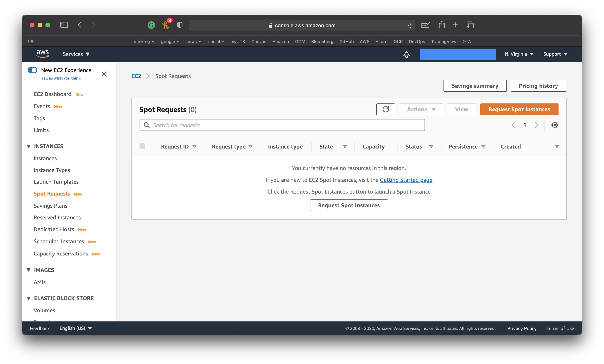Viewport: 604px width, 364px height.
Task: Click the Savings summary button
Action: (x=475, y=86)
